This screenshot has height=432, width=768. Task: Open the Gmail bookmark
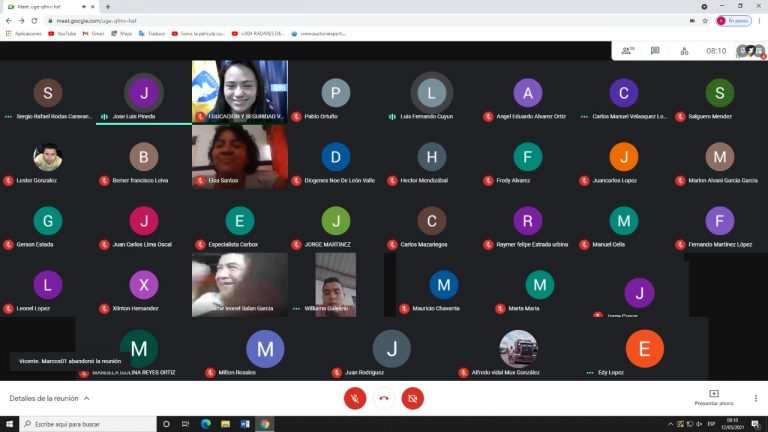click(x=93, y=33)
